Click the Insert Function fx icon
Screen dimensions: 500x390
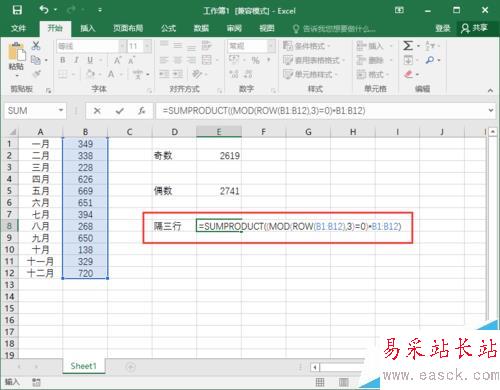(x=141, y=111)
